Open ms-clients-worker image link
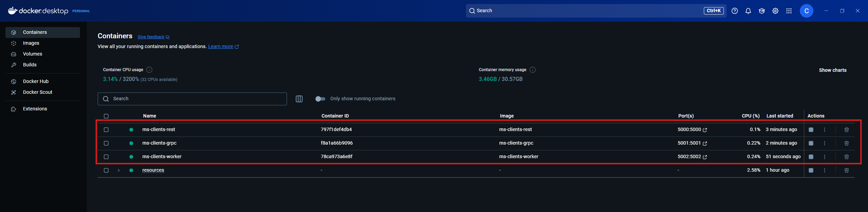This screenshot has width=868, height=212. click(x=519, y=156)
